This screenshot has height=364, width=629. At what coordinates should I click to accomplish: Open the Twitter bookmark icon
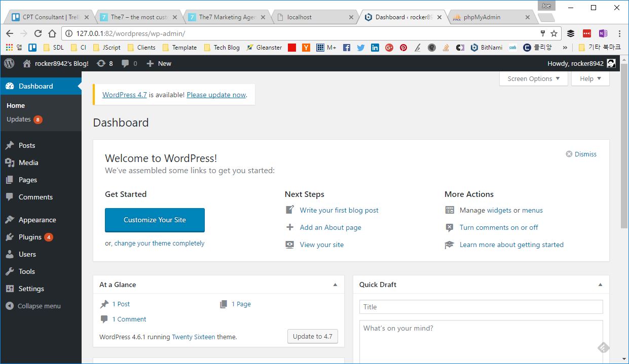361,48
